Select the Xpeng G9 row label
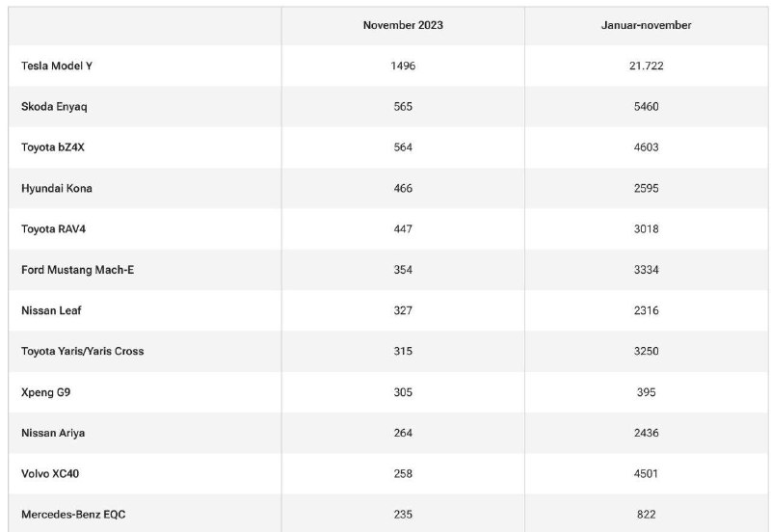This screenshot has height=532, width=771. (45, 392)
